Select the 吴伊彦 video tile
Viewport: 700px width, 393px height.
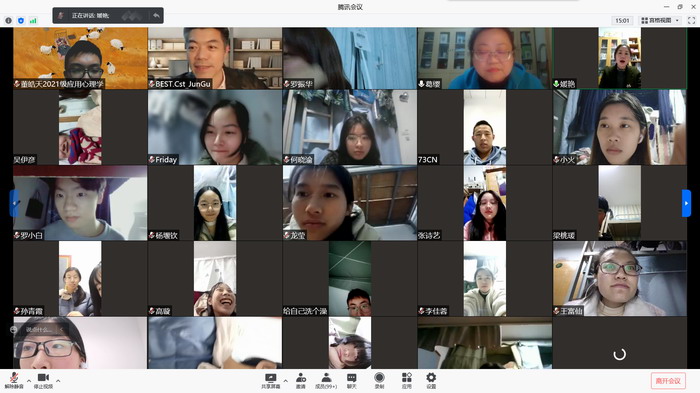[x=80, y=127]
